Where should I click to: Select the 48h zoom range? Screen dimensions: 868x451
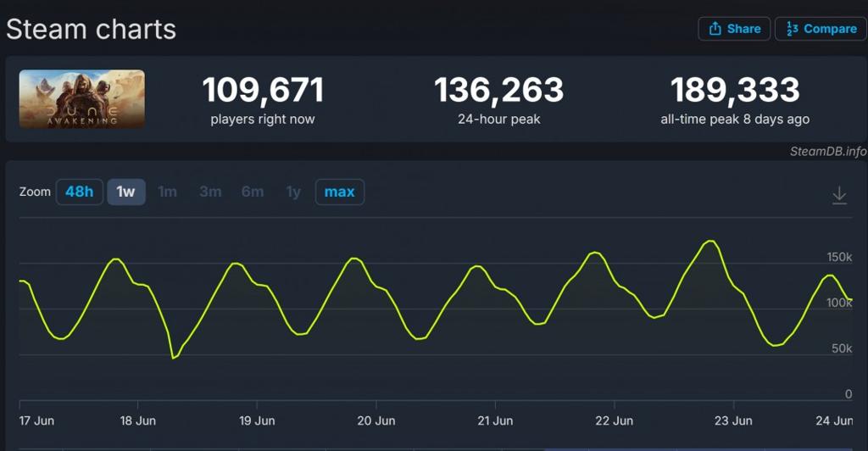tap(79, 192)
